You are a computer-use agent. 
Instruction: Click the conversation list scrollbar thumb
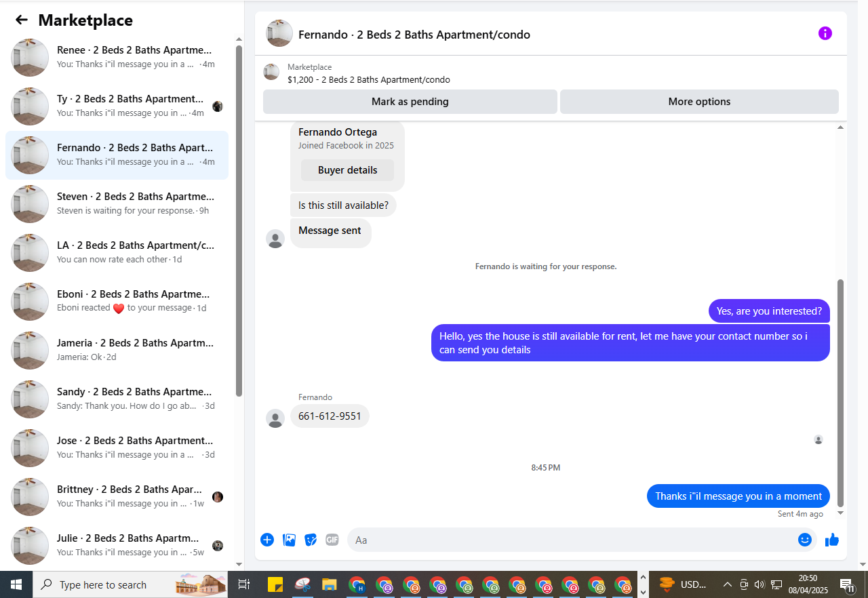point(239,221)
